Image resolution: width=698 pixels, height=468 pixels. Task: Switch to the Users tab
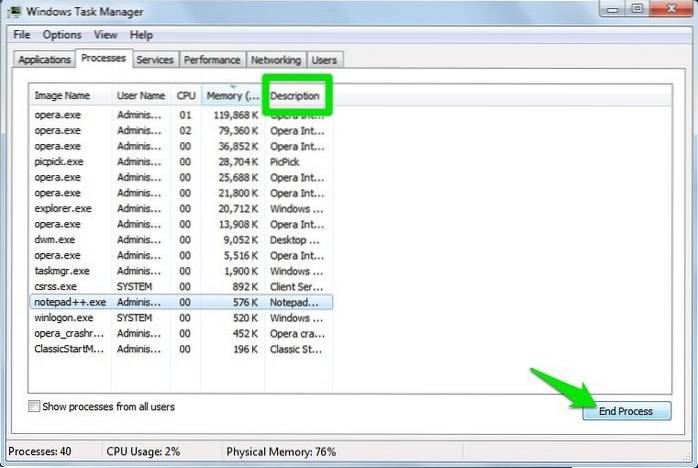(324, 60)
